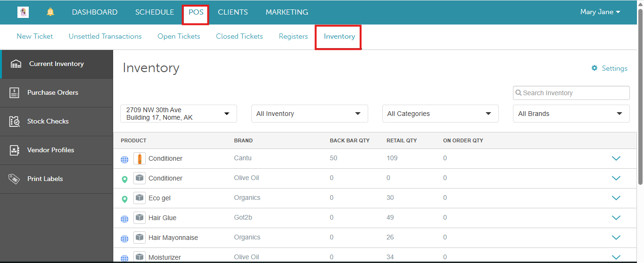Open the All Brands dropdown
The height and width of the screenshot is (263, 644).
point(571,114)
